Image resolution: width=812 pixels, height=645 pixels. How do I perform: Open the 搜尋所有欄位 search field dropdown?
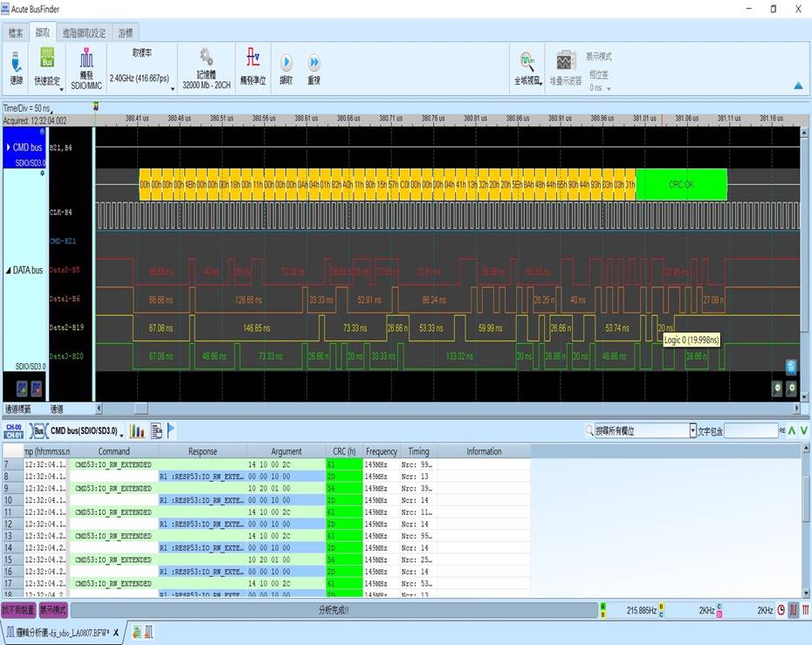click(693, 430)
